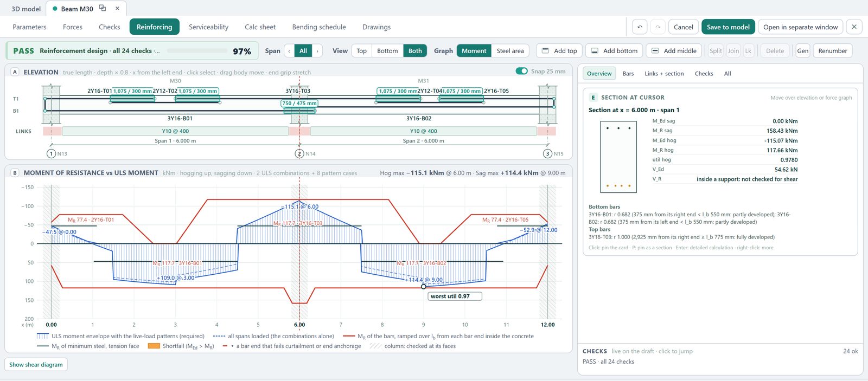
Task: Select bar label 2Y16-T05 in elevation
Action: 496,91
